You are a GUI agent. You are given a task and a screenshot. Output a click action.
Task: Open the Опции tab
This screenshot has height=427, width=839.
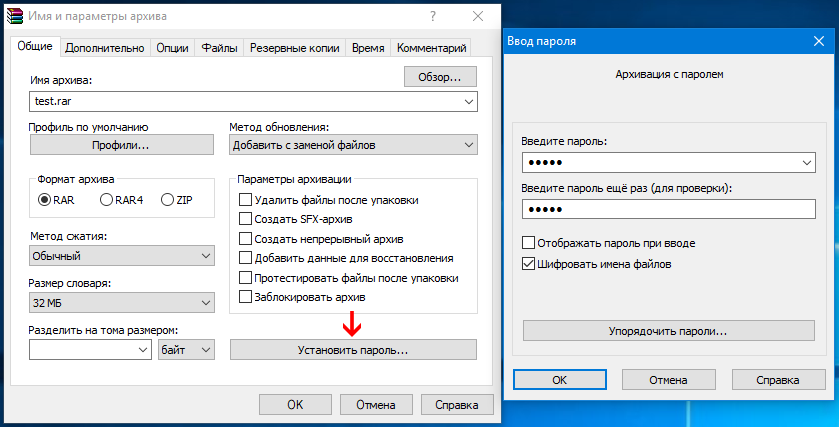click(x=172, y=48)
